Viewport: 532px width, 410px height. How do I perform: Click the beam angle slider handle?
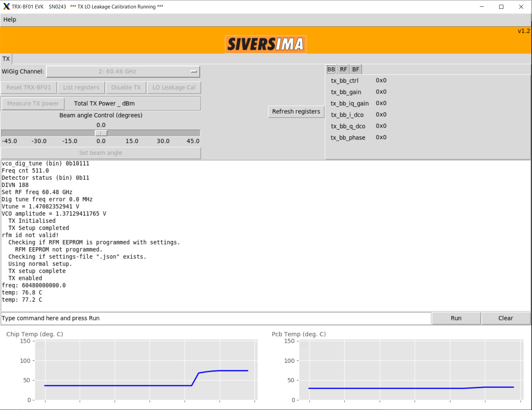(x=101, y=133)
